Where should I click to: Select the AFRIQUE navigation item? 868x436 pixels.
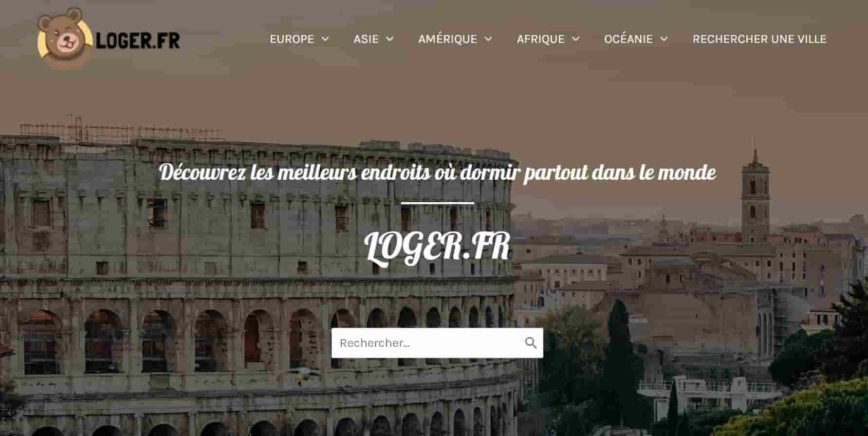tap(540, 39)
